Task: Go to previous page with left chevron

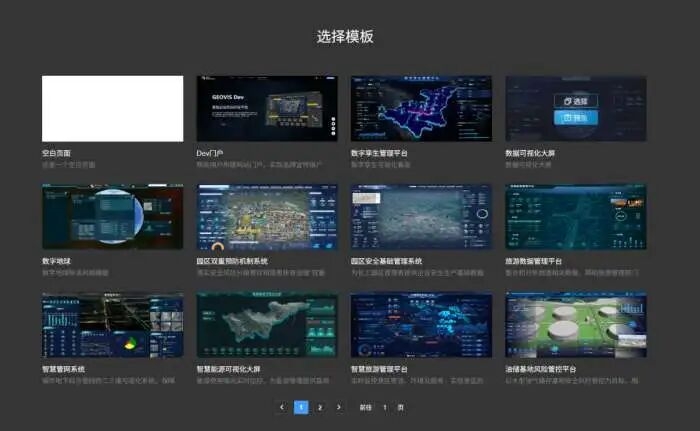Action: coord(282,407)
